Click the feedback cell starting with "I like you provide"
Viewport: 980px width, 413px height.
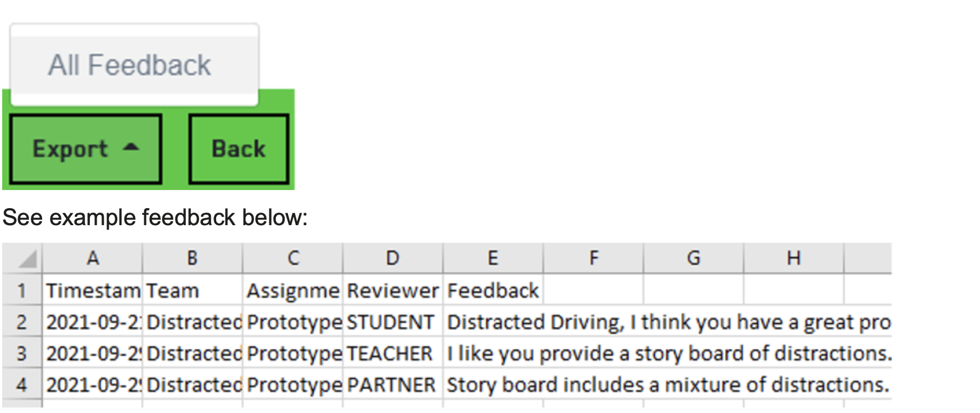pos(667,353)
